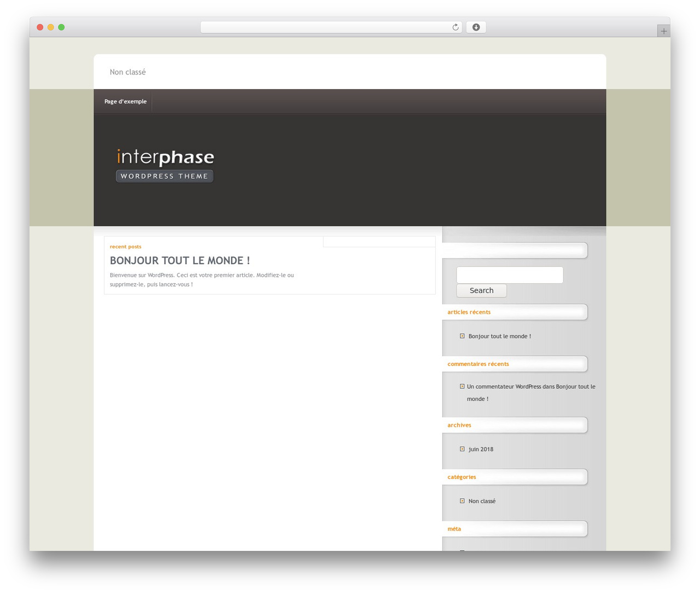Click the interphase WordPress Theme logo
This screenshot has width=700, height=593.
165,165
